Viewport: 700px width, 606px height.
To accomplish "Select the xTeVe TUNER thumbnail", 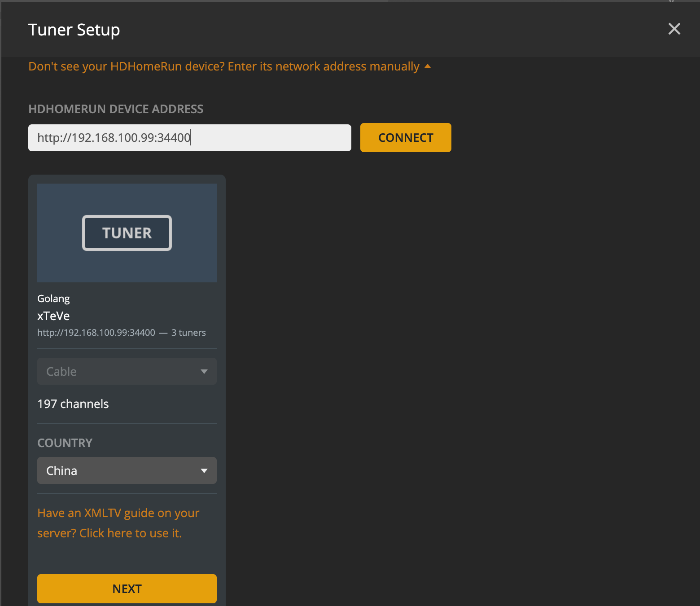I will (x=127, y=233).
